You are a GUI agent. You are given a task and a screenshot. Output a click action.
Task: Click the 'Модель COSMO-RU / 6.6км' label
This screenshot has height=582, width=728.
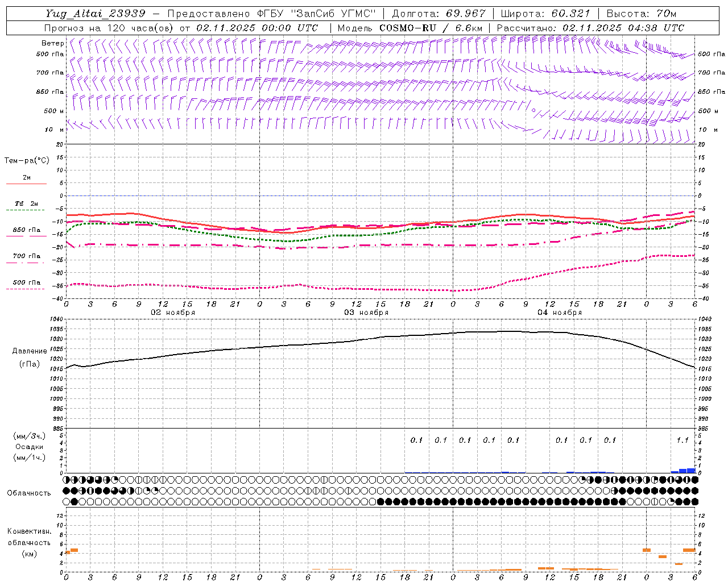[x=410, y=28]
